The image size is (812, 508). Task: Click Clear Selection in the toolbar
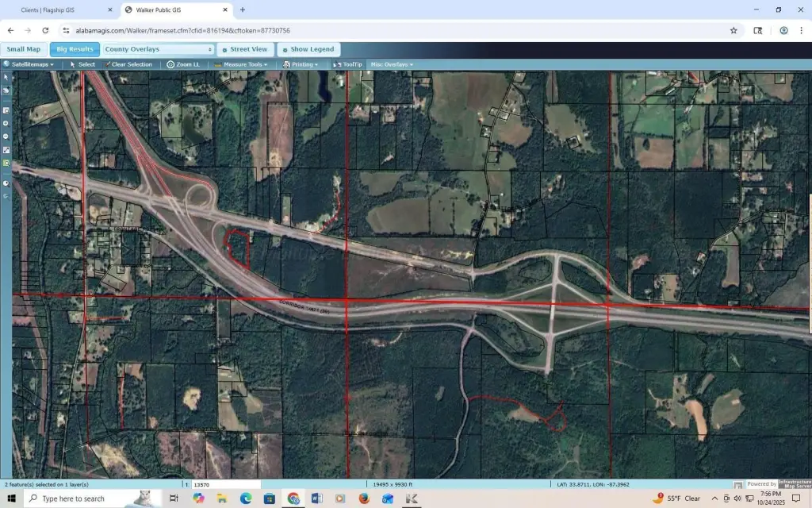[x=128, y=64]
